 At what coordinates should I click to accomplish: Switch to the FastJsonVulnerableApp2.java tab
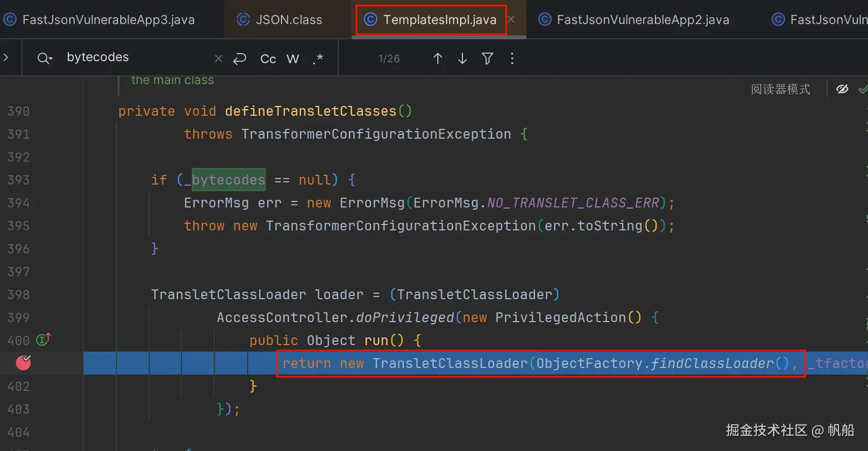634,20
